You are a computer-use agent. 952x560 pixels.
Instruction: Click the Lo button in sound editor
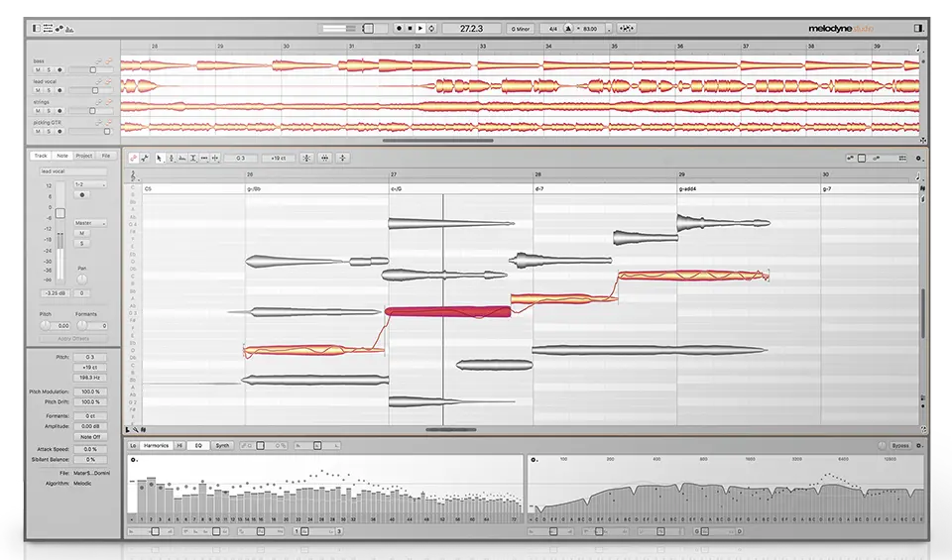tap(133, 446)
